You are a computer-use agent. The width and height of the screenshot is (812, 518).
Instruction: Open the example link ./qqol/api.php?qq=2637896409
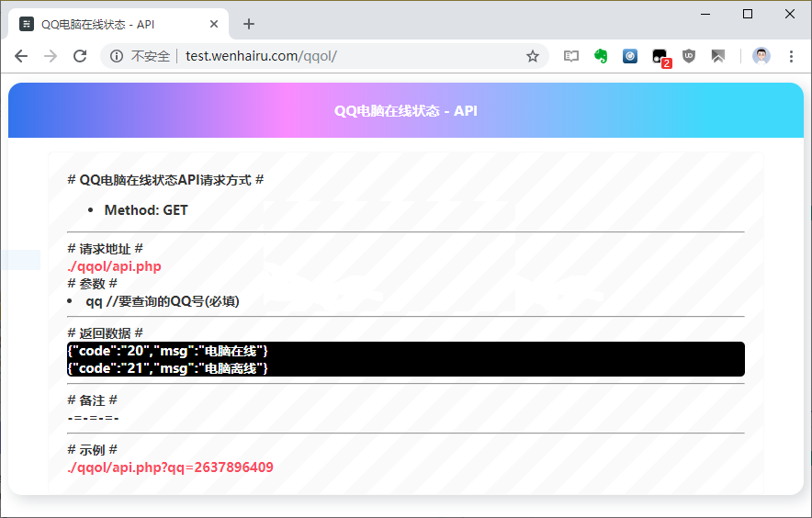(170, 467)
